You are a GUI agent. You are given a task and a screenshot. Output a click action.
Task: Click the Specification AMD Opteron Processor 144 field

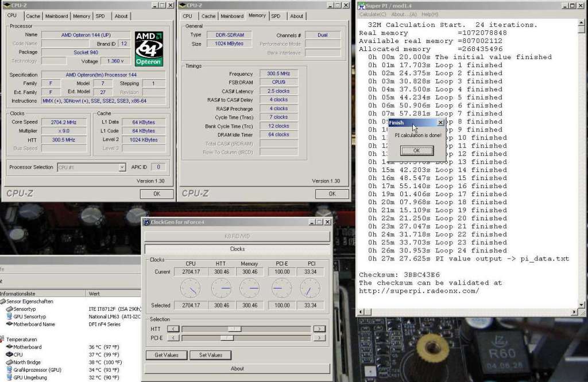pos(103,75)
